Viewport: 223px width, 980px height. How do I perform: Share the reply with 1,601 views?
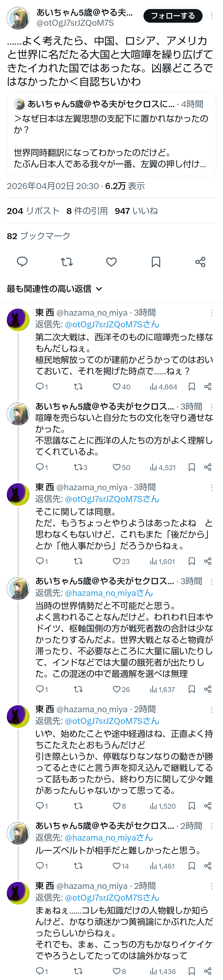tap(208, 561)
